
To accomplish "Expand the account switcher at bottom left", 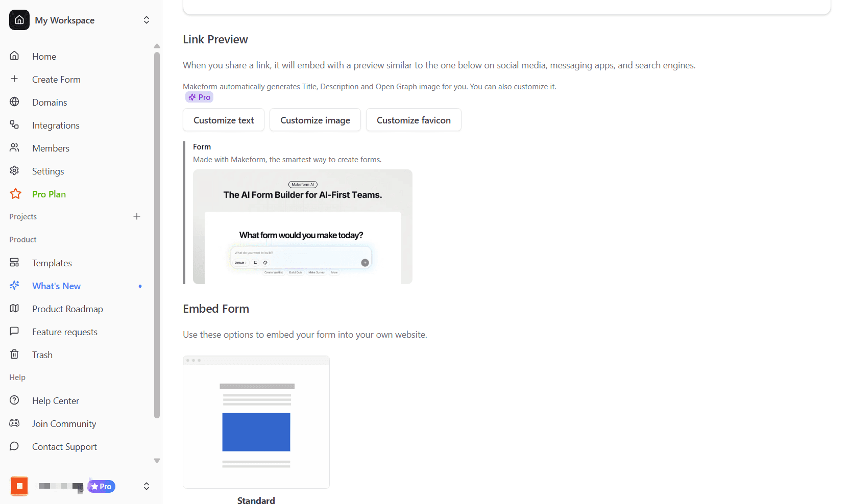I will [x=147, y=486].
